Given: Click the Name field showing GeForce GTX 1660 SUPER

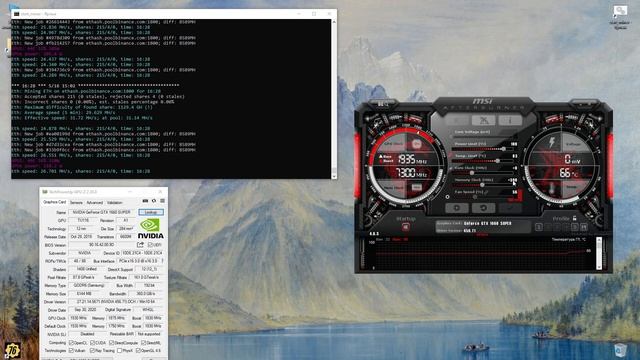Looking at the screenshot, I should pos(102,212).
